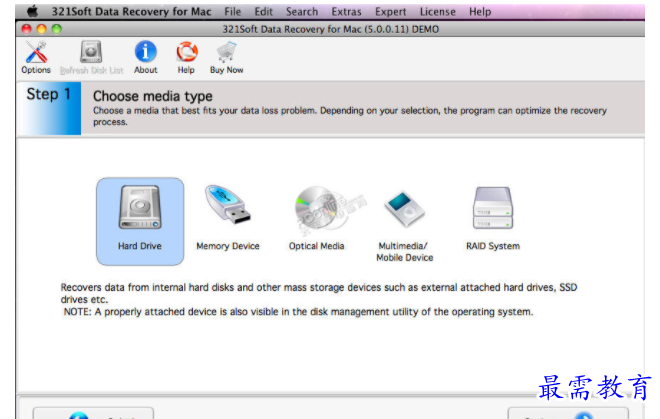The image size is (660, 419).
Task: Click the Choose media type heading
Action: click(153, 96)
